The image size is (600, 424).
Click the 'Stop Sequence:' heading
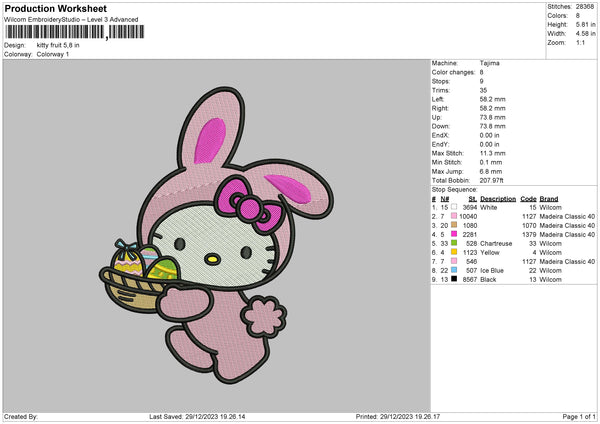tap(455, 189)
